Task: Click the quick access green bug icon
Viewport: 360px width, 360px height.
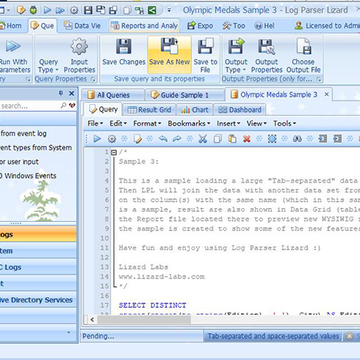Action: coord(33,10)
